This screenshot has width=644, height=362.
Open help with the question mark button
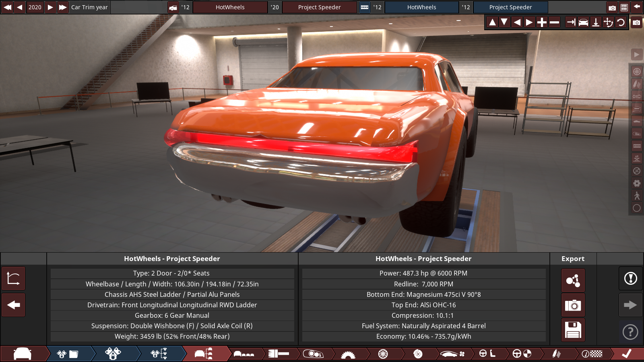(630, 332)
